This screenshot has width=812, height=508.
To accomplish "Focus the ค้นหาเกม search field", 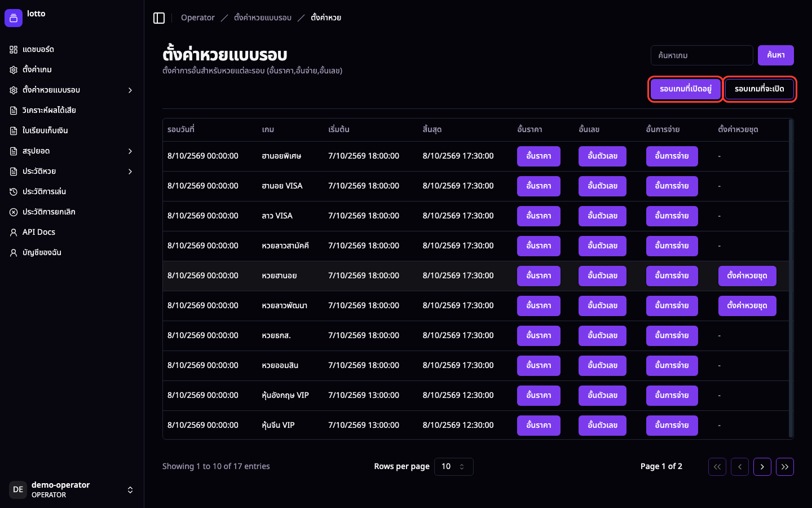I will tap(702, 55).
